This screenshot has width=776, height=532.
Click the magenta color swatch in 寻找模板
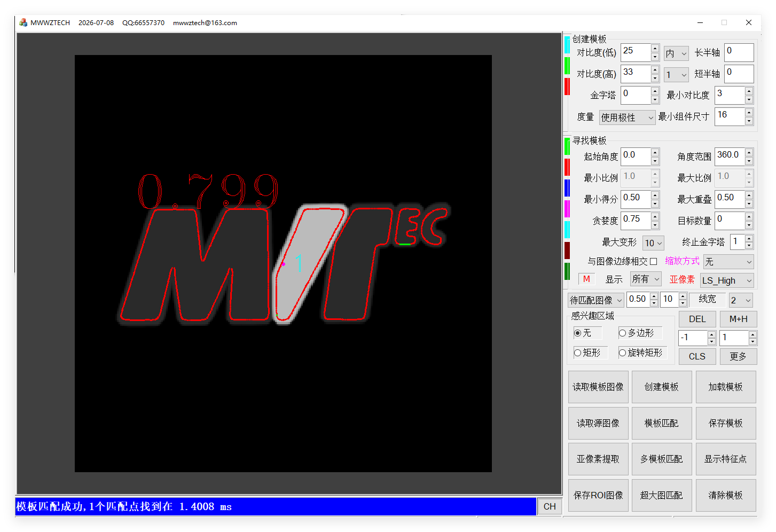tap(567, 209)
